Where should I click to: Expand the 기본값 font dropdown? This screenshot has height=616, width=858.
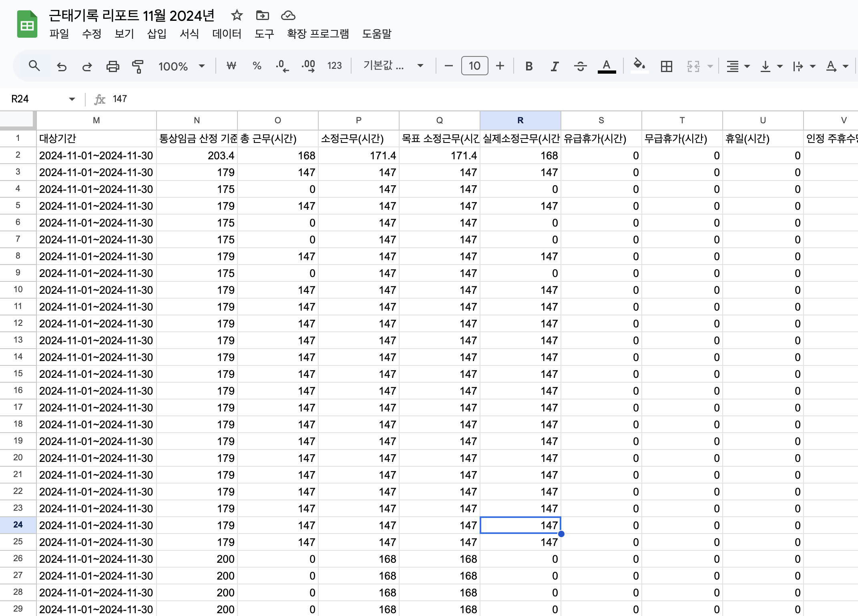coord(393,66)
